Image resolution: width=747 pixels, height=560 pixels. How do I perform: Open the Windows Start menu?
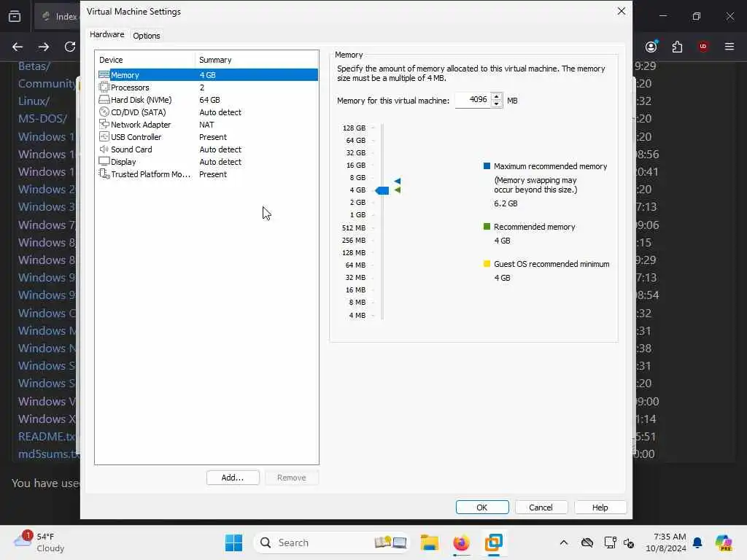[233, 542]
